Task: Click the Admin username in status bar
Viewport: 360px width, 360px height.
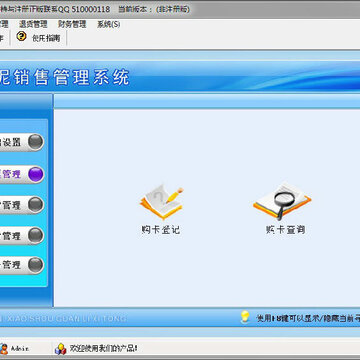Action: coord(19,349)
